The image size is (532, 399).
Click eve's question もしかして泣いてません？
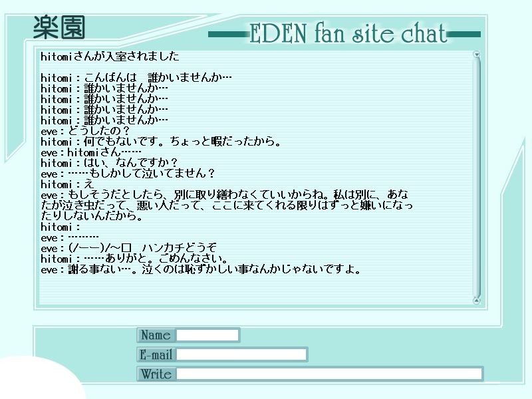(128, 174)
